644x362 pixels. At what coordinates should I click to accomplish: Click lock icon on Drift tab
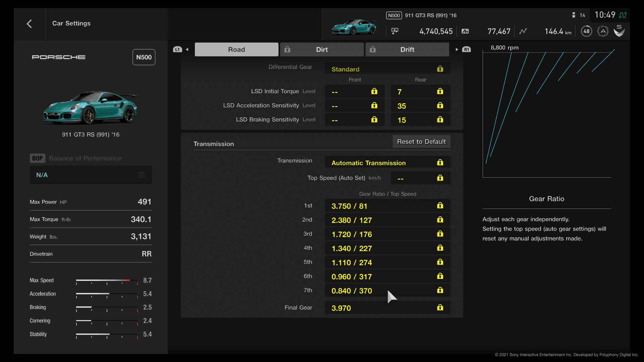click(x=373, y=50)
